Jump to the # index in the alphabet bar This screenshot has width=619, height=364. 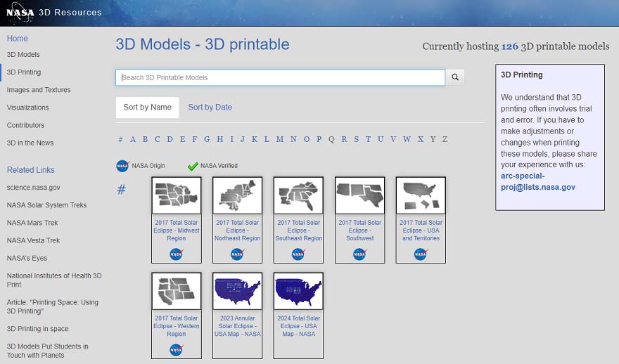point(121,139)
